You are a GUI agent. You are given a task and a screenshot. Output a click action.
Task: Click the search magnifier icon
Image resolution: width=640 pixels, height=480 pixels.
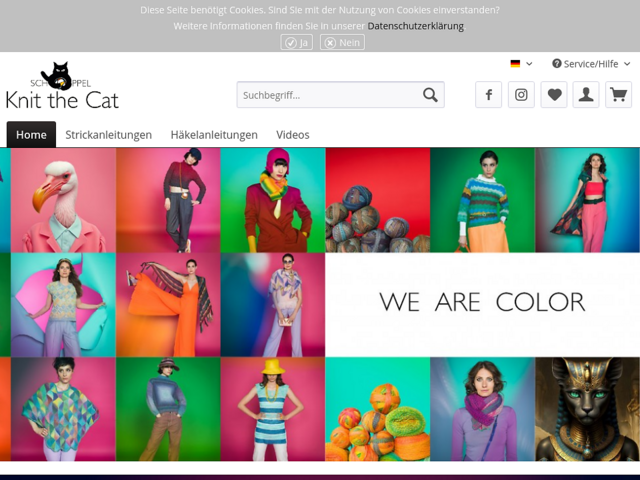tap(430, 95)
